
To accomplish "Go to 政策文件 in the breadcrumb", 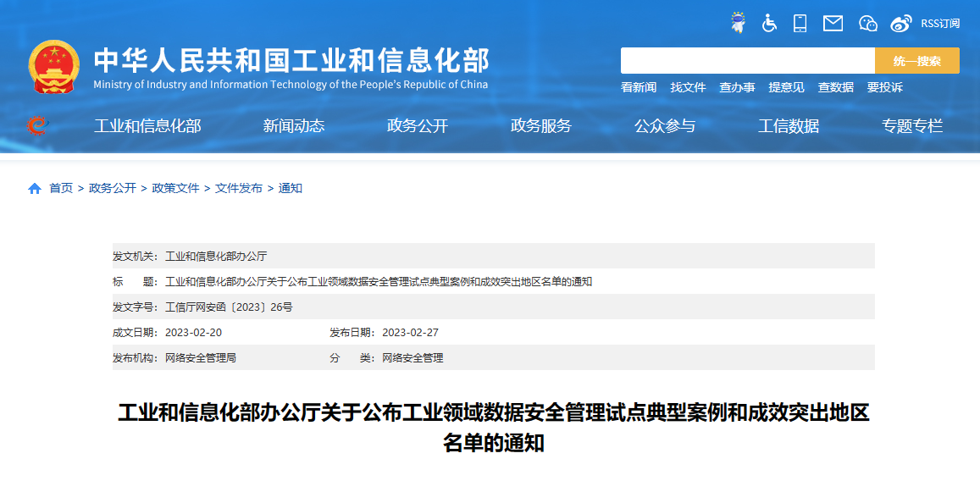I will click(175, 188).
